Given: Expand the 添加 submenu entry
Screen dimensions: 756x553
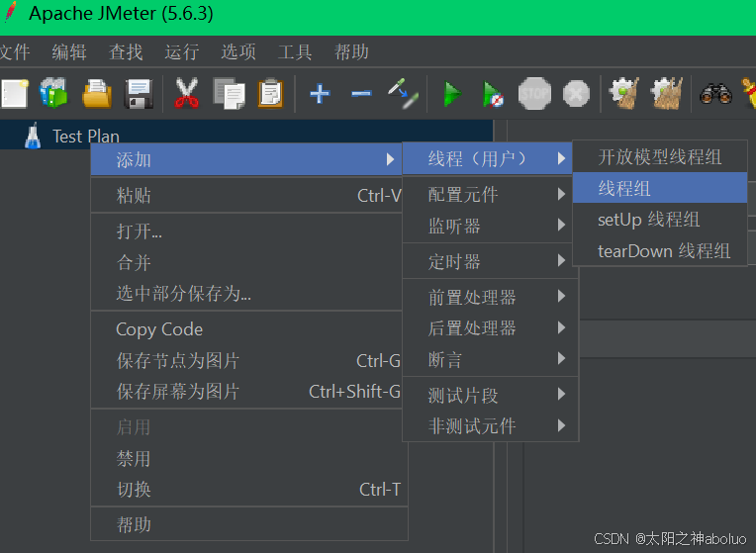Looking at the screenshot, I should click(x=246, y=159).
